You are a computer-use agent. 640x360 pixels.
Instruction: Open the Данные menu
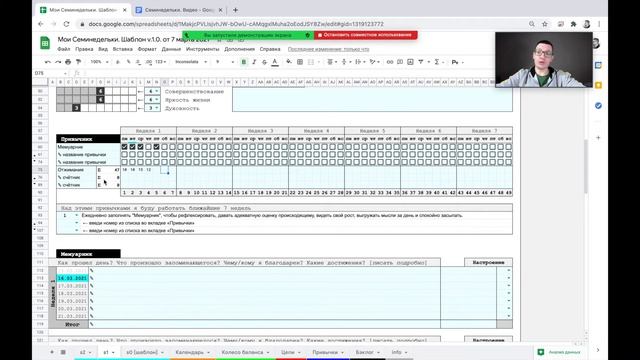pos(171,49)
